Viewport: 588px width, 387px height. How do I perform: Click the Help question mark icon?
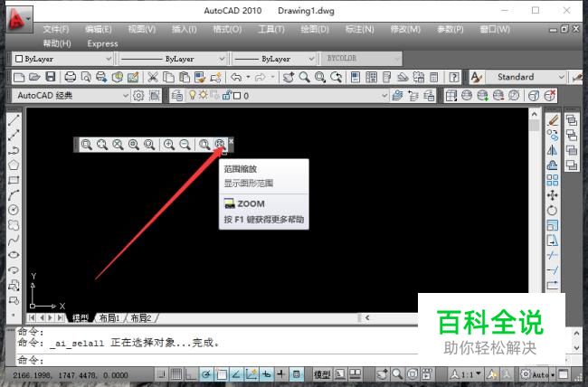(454, 77)
